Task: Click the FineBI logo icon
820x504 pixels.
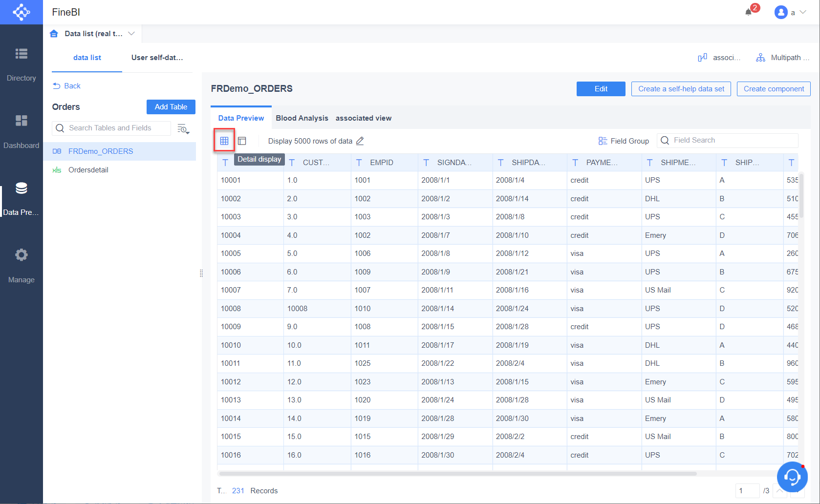Action: (21, 12)
